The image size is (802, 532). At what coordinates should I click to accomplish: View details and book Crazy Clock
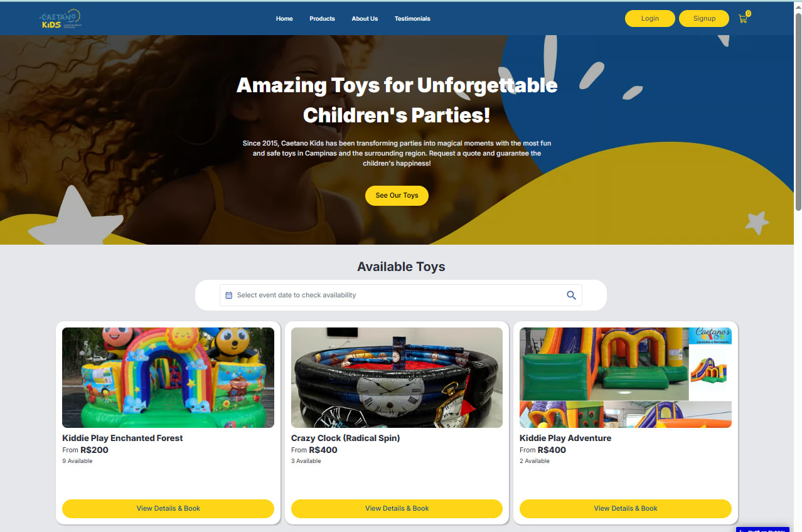pyautogui.click(x=397, y=509)
